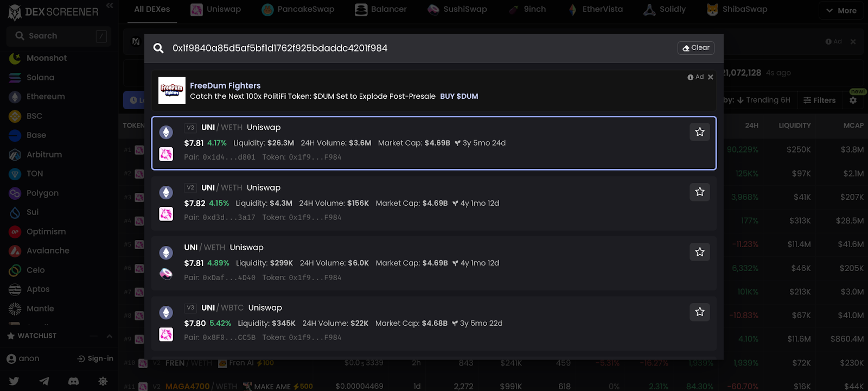Star the V3 UNI/WETH pair
868x391 pixels.
(700, 132)
